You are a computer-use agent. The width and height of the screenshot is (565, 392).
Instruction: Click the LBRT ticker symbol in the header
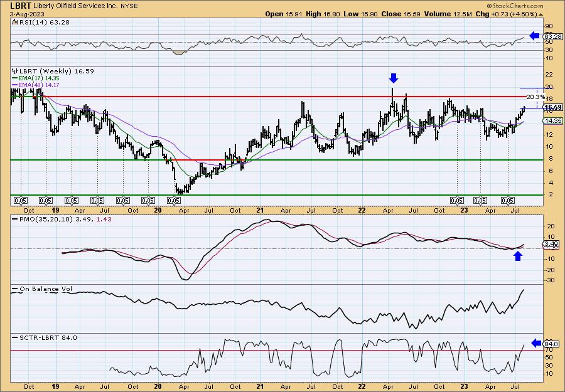pos(21,6)
